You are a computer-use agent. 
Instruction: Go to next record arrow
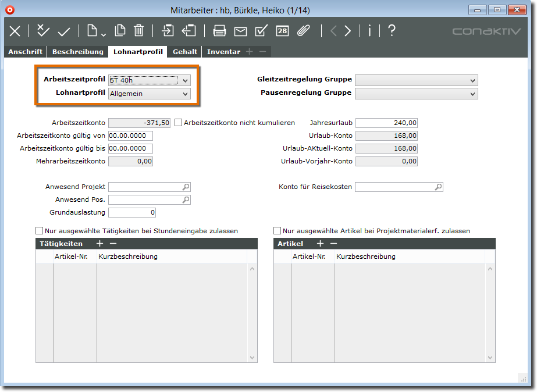tap(348, 31)
